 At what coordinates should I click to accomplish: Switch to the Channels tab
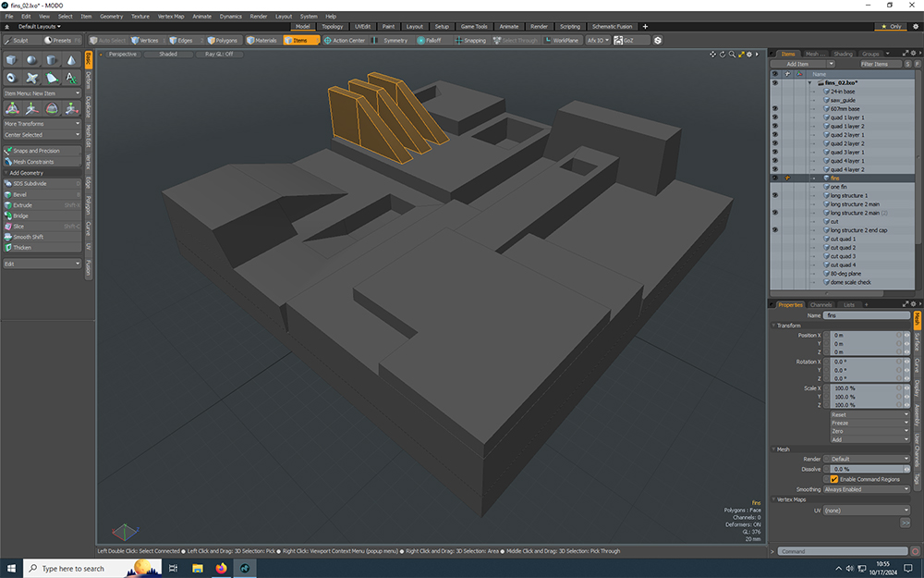click(821, 305)
